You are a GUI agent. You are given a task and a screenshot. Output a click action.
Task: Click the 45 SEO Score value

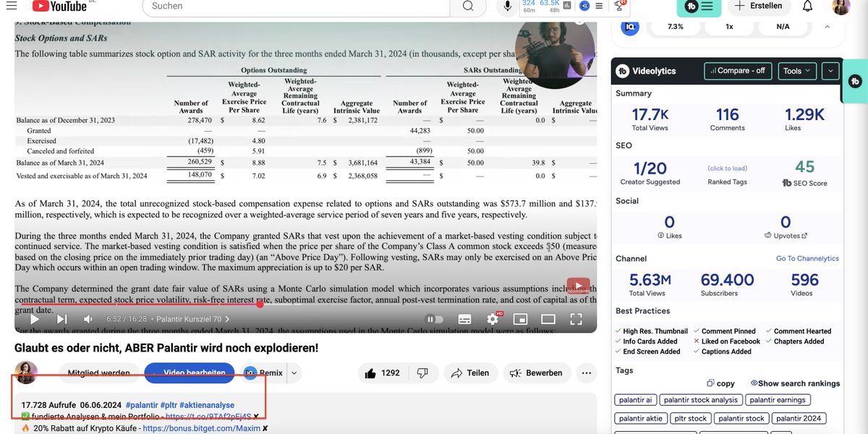[x=804, y=167]
